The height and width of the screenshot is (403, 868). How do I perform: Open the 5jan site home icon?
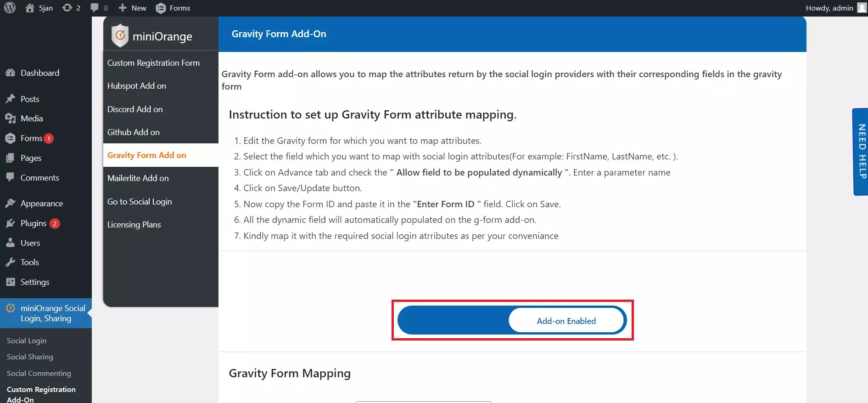[x=30, y=8]
